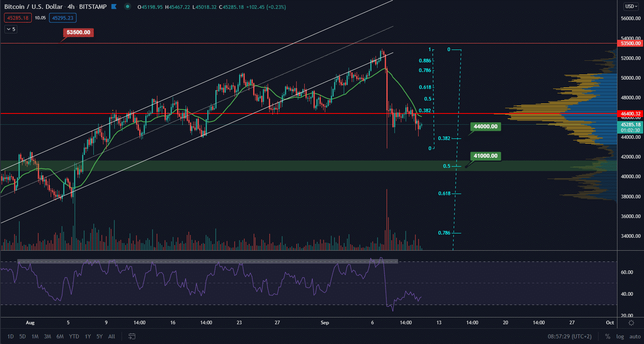Click the Bitcoin / U.S. Dollar symbol title
Viewport: 644px width, 344px height.
click(33, 6)
